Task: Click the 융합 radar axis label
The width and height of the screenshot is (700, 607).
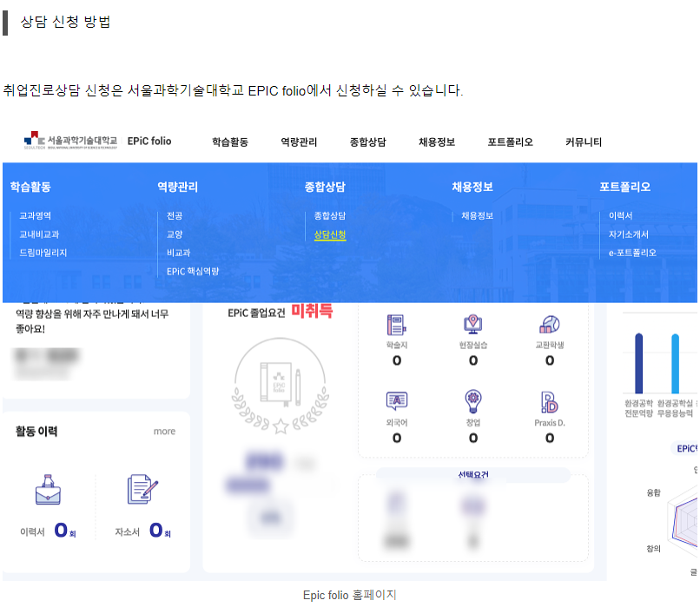Action: pyautogui.click(x=654, y=492)
